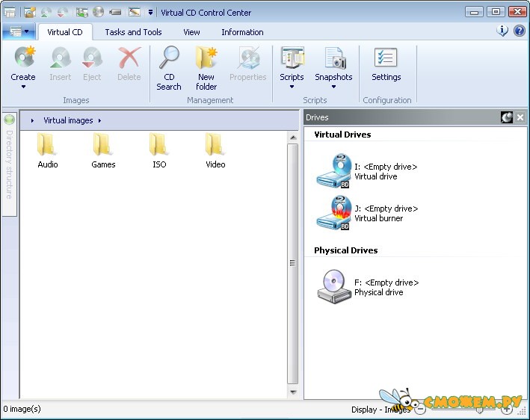The width and height of the screenshot is (530, 420).
Task: Open the Settings checklist icon
Action: pyautogui.click(x=386, y=58)
